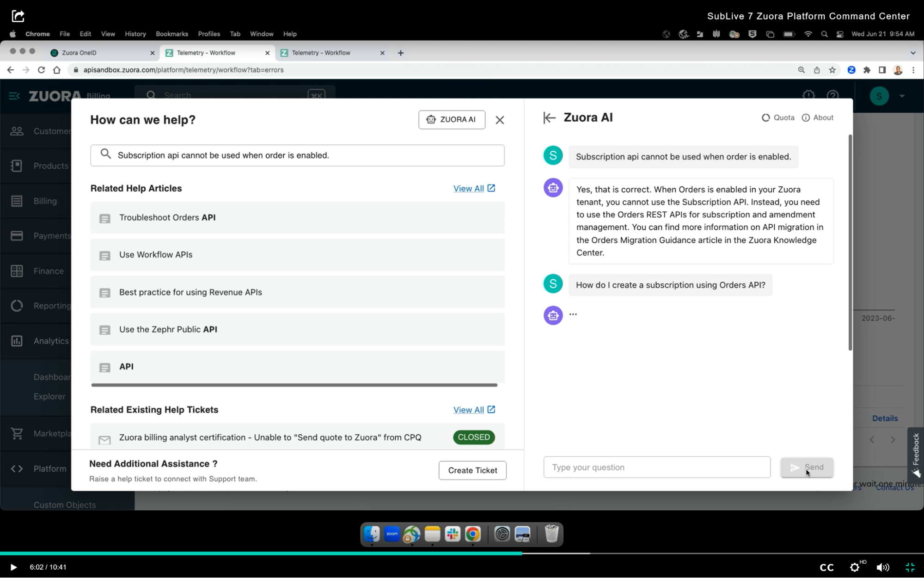
Task: Open the Quota indicator
Action: point(778,117)
